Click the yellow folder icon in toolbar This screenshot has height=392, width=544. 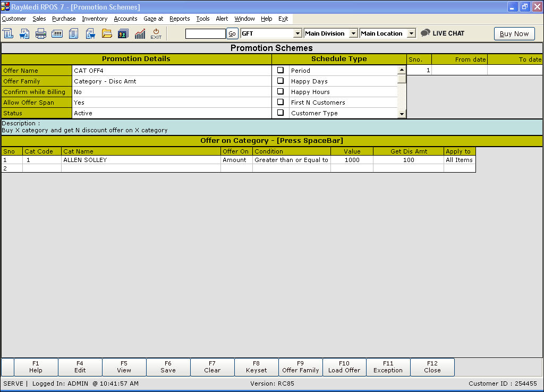point(107,33)
